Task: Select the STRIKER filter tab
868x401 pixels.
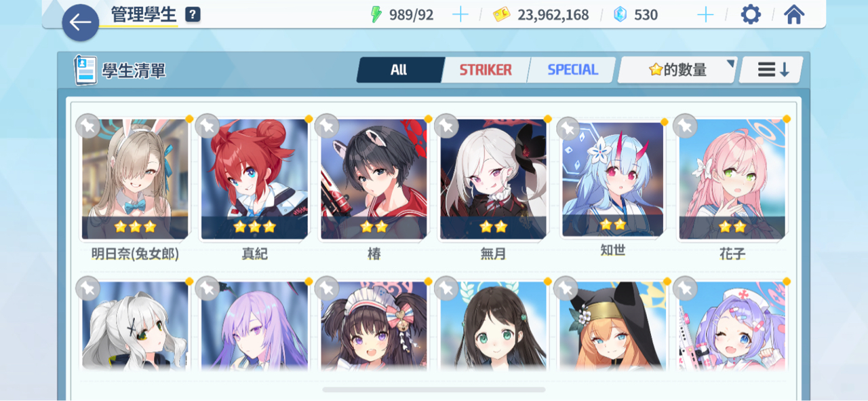Action: [486, 69]
